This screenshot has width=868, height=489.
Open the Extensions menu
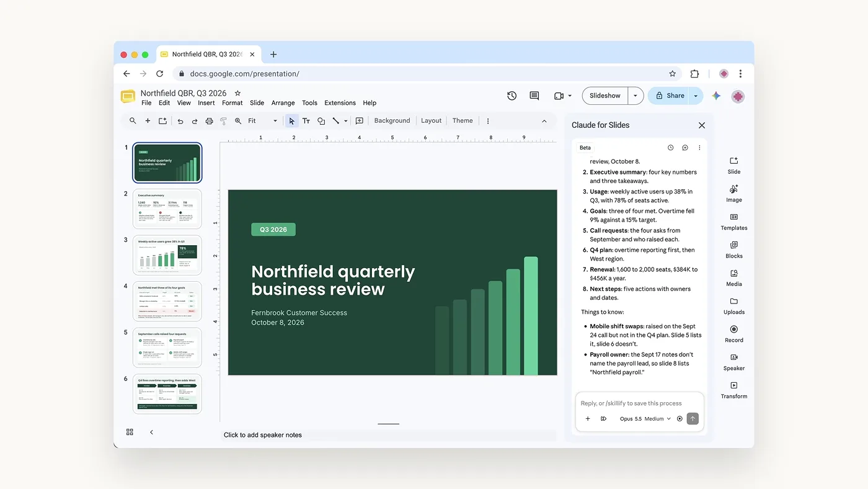340,103
